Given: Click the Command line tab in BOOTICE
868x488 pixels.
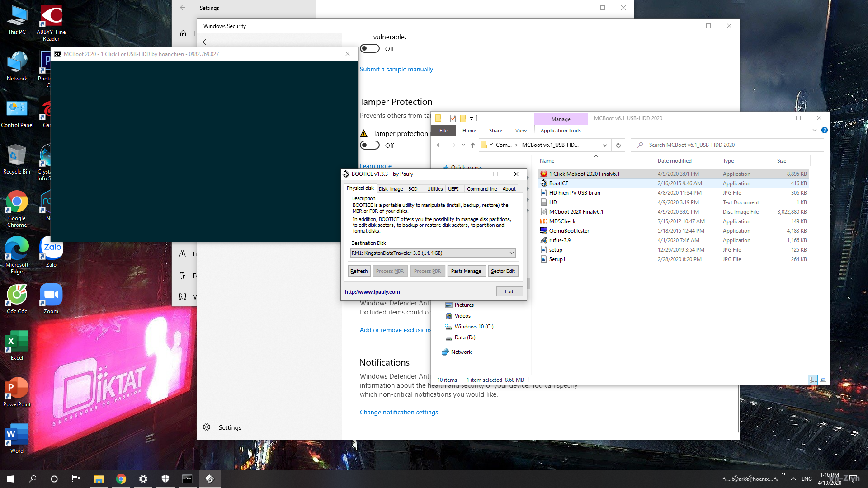Looking at the screenshot, I should coord(481,188).
